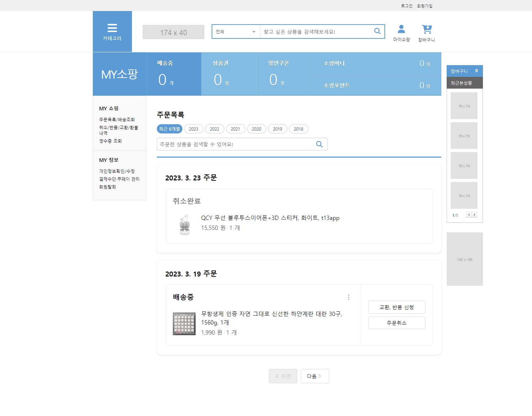Open the 배송중 count tile
532x416 pixels.
174,74
